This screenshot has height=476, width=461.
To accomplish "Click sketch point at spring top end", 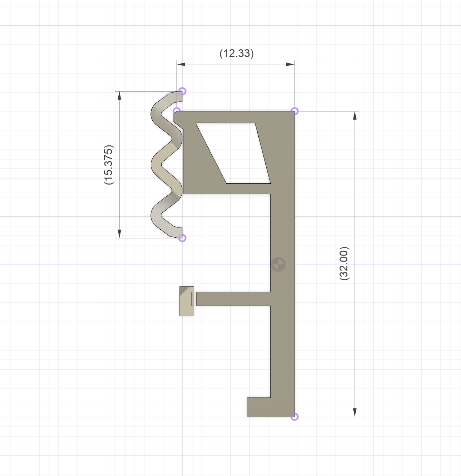I will (183, 91).
